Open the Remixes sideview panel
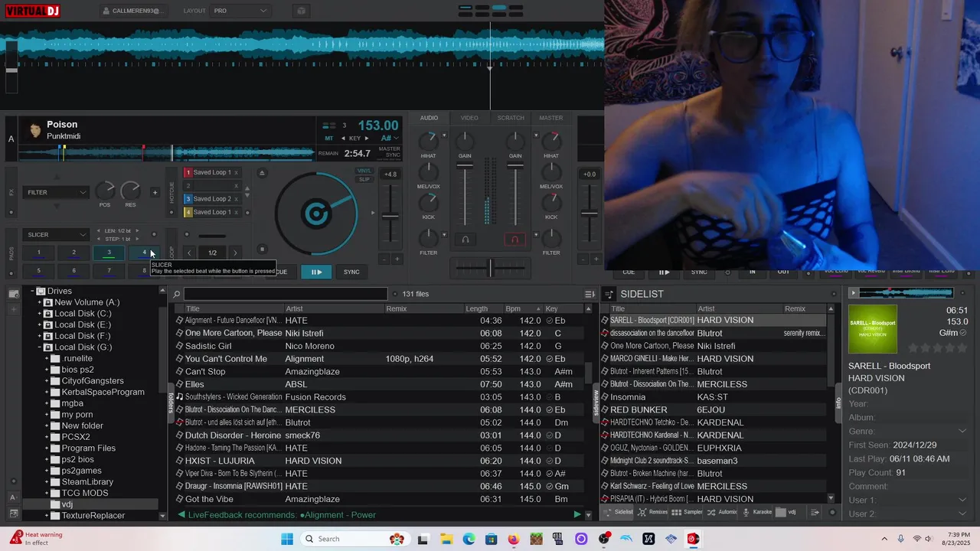Image resolution: width=980 pixels, height=551 pixels. pyautogui.click(x=652, y=512)
